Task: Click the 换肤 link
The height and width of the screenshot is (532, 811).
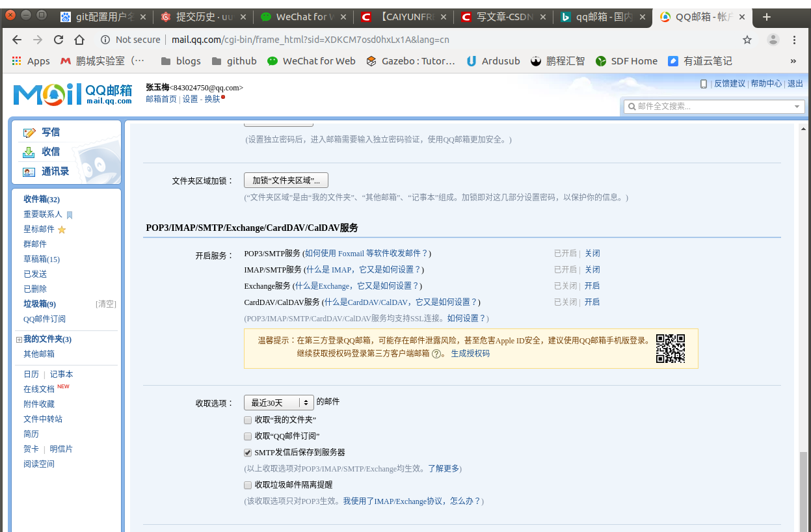Action: 212,100
